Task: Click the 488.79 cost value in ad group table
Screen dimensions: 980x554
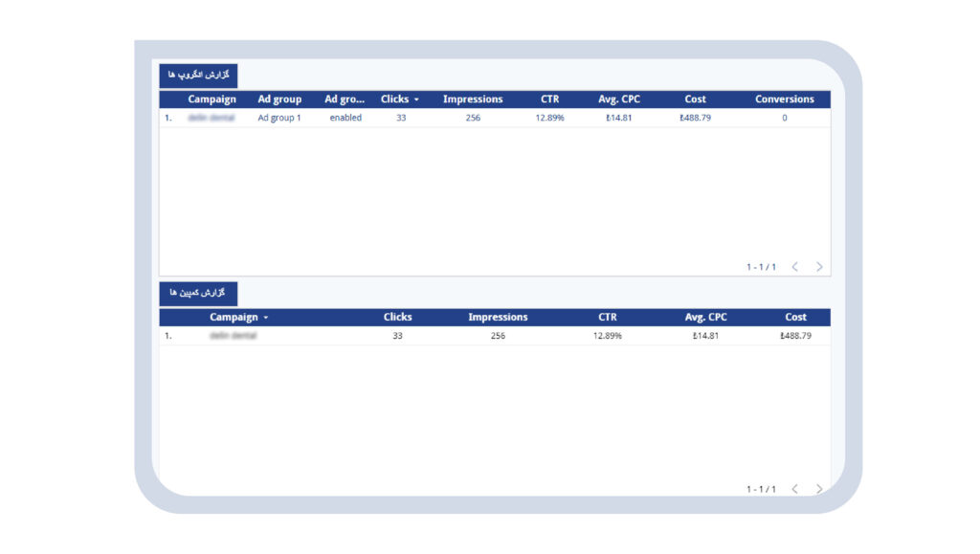Action: coord(695,118)
